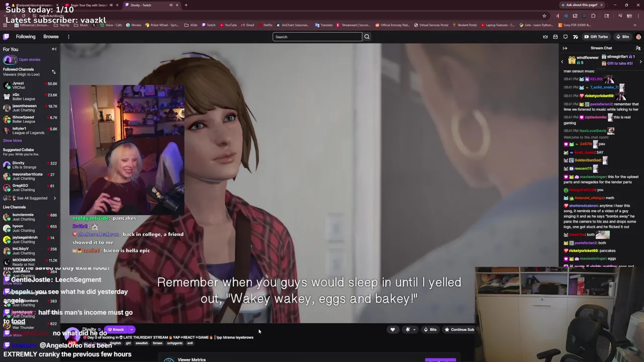Open the whispers chat bubble icon
Image resolution: width=644 pixels, height=362 pixels.
click(x=566, y=37)
